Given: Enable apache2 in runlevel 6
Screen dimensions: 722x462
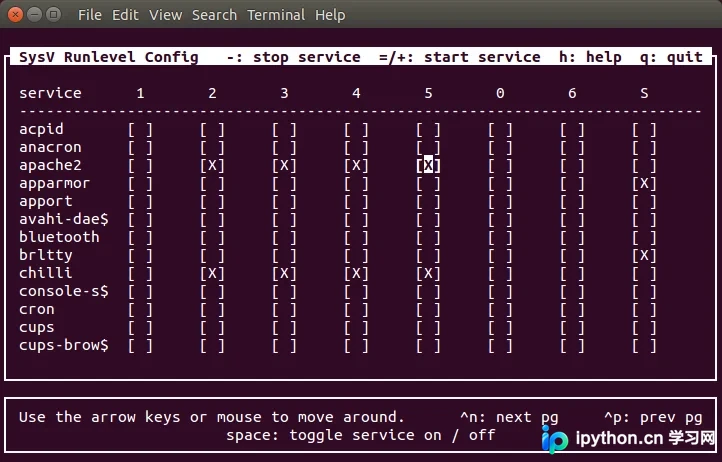Looking at the screenshot, I should tap(572, 165).
